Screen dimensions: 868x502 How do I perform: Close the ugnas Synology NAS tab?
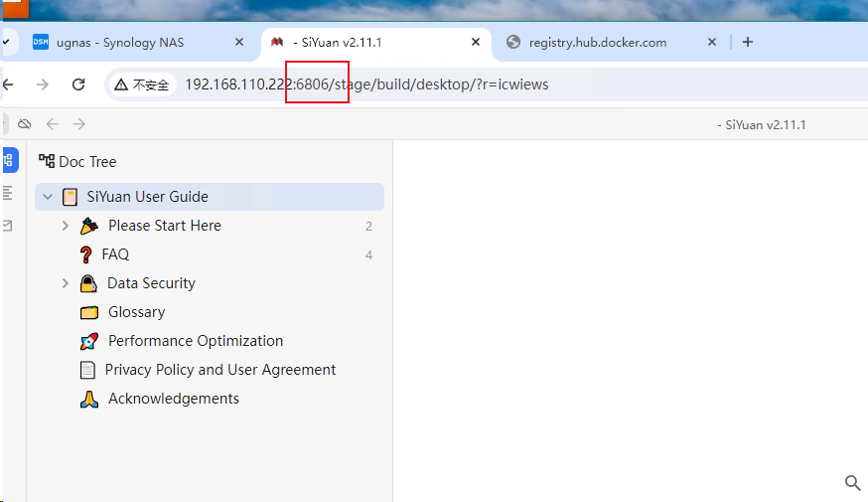239,42
